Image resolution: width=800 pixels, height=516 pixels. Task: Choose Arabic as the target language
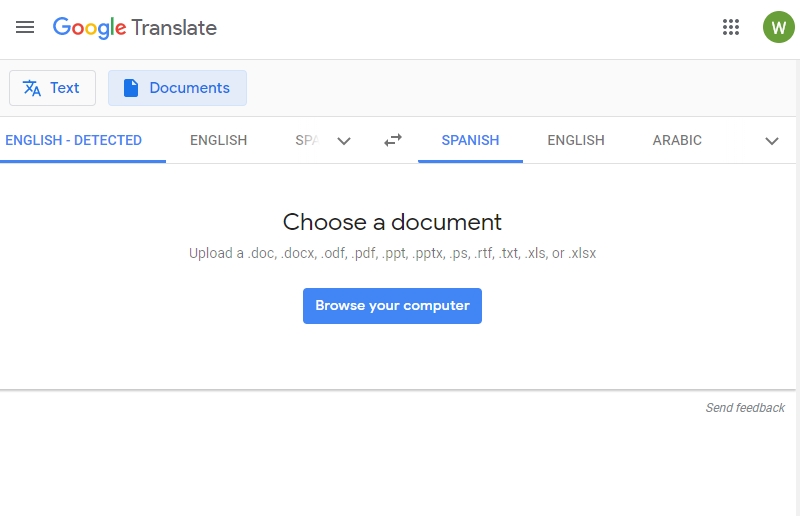point(677,141)
